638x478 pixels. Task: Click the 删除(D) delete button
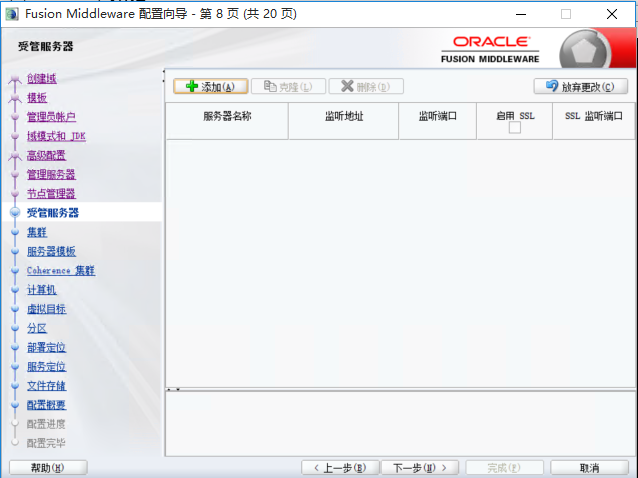(x=366, y=86)
